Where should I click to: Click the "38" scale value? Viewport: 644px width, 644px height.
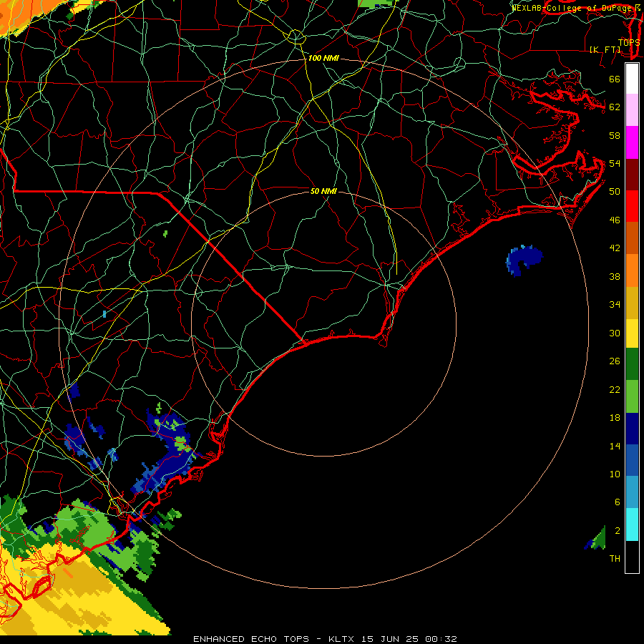tap(615, 276)
